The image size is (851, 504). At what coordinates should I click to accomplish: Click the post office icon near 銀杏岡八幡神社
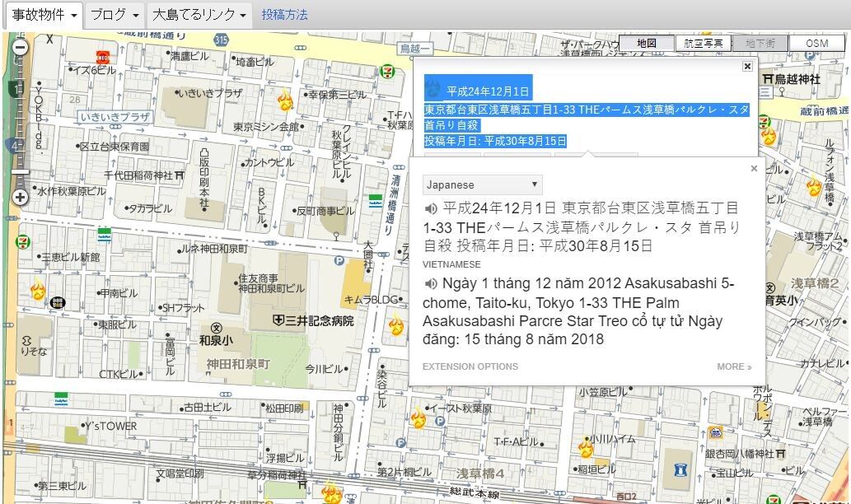[x=715, y=433]
